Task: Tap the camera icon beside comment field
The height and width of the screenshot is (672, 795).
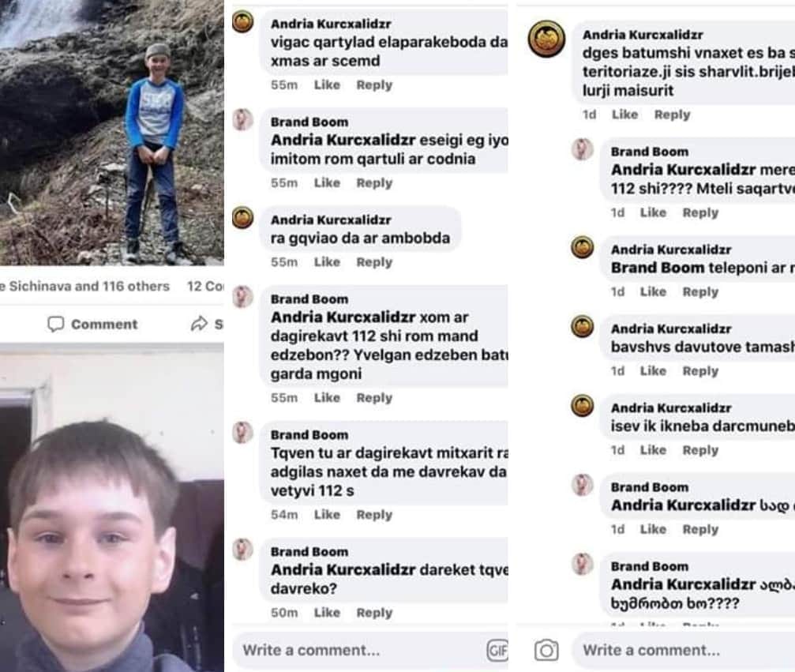Action: 546,650
